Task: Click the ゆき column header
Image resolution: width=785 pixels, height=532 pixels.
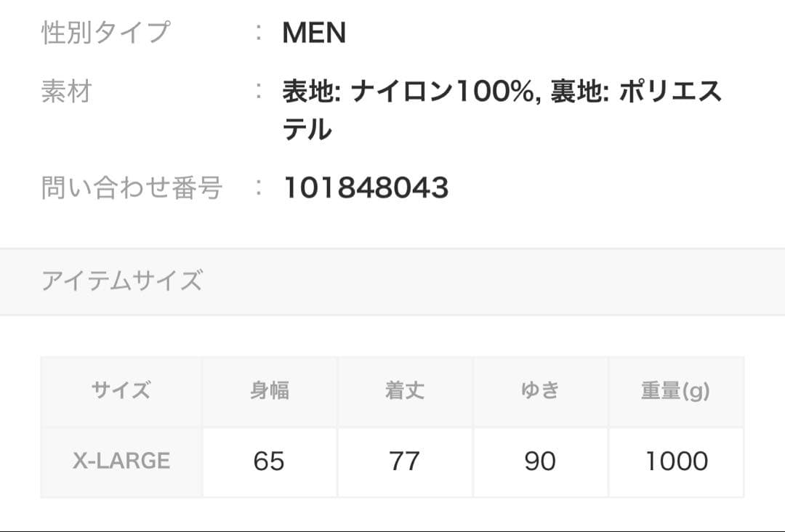Action: 540,391
